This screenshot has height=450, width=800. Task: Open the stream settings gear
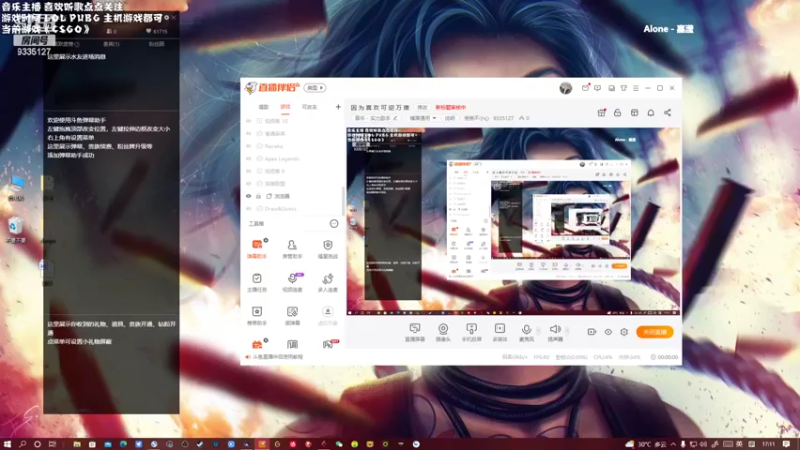click(624, 332)
